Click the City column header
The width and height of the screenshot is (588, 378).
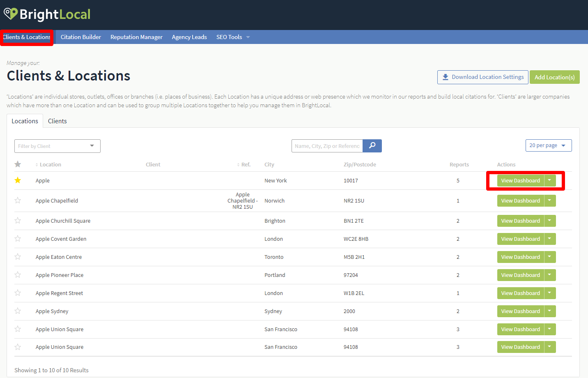pyautogui.click(x=269, y=164)
